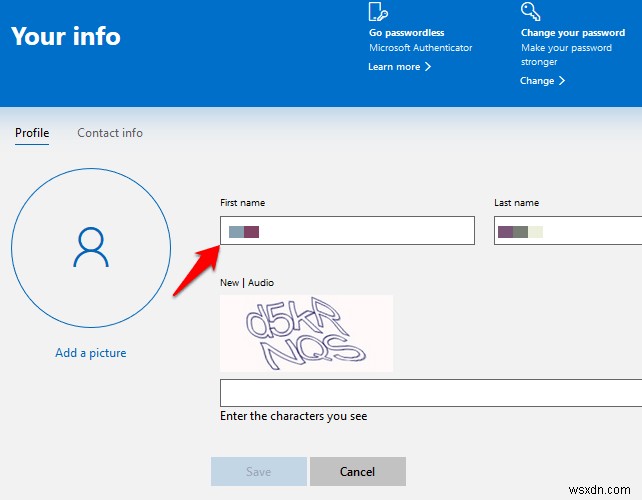
Task: Click the Change your password key icon
Action: click(531, 11)
